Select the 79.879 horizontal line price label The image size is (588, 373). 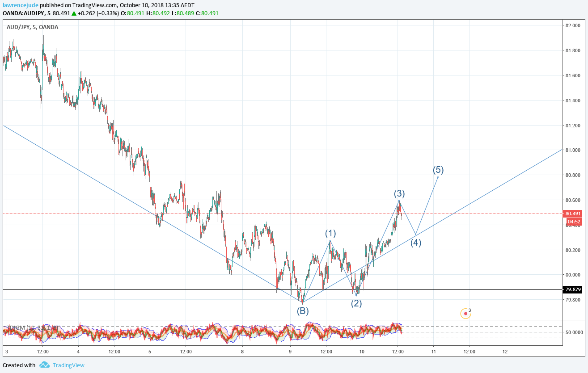pos(574,289)
